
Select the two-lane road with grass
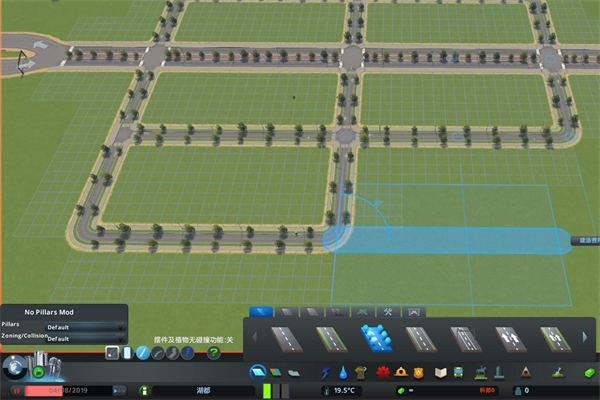point(332,339)
